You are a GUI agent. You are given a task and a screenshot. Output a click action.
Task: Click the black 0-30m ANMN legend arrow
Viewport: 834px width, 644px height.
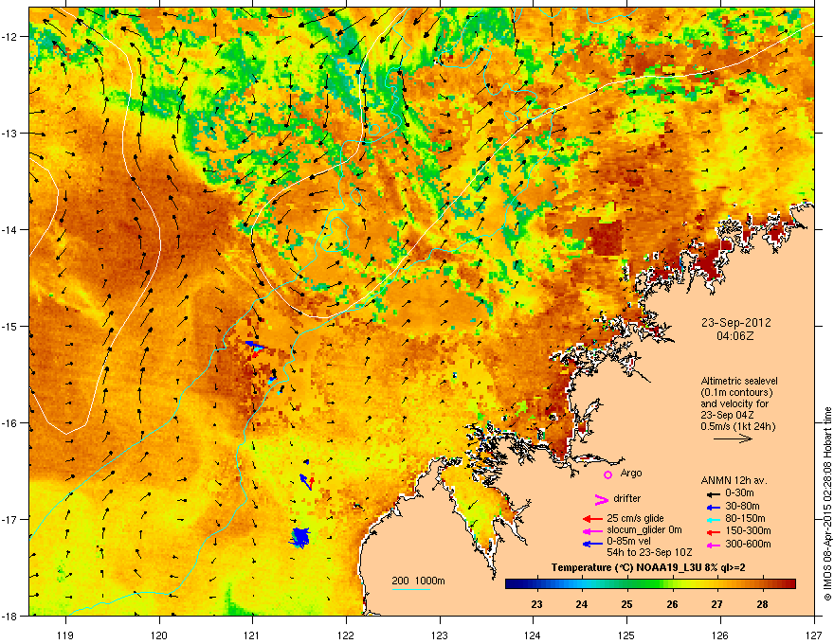click(x=712, y=494)
